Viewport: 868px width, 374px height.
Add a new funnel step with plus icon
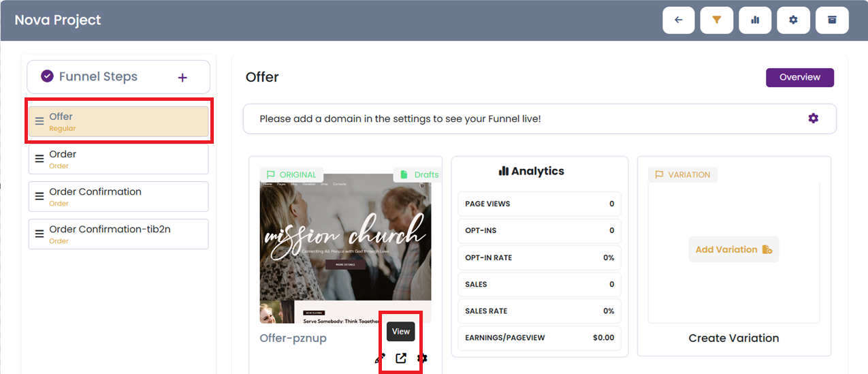[x=182, y=78]
